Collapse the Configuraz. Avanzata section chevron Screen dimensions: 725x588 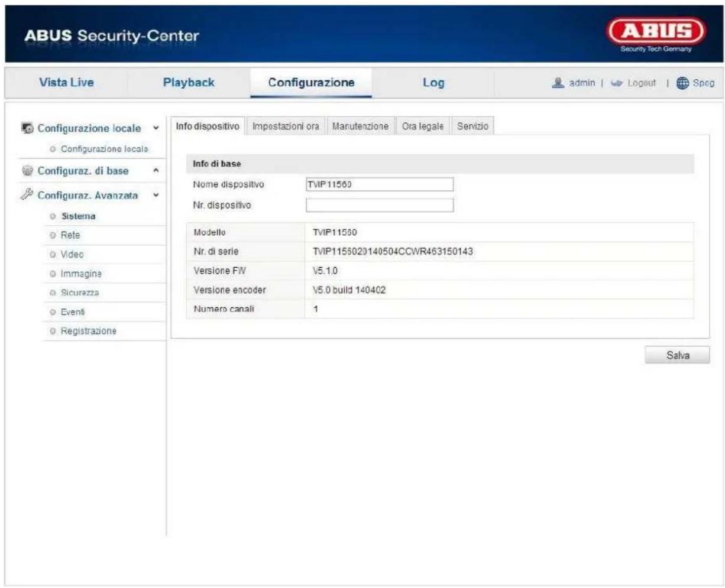tap(156, 195)
